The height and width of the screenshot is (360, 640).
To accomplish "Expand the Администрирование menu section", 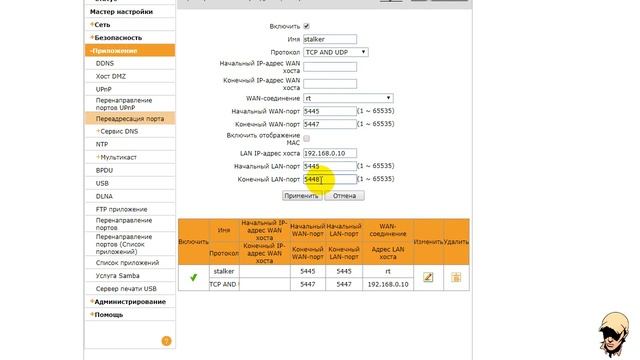I will [x=130, y=302].
